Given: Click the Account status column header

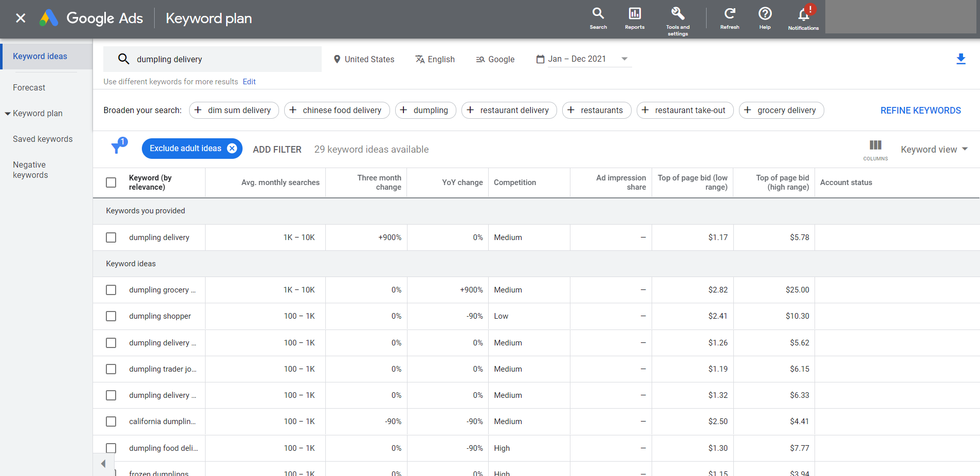Looking at the screenshot, I should click(x=846, y=182).
